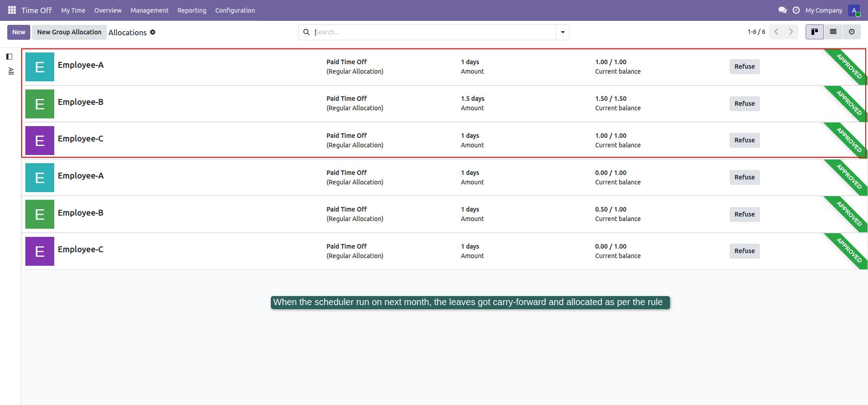Refuse Employee-C allocation with 0.00 / 1.00 balance
The height and width of the screenshot is (405, 868).
[745, 251]
